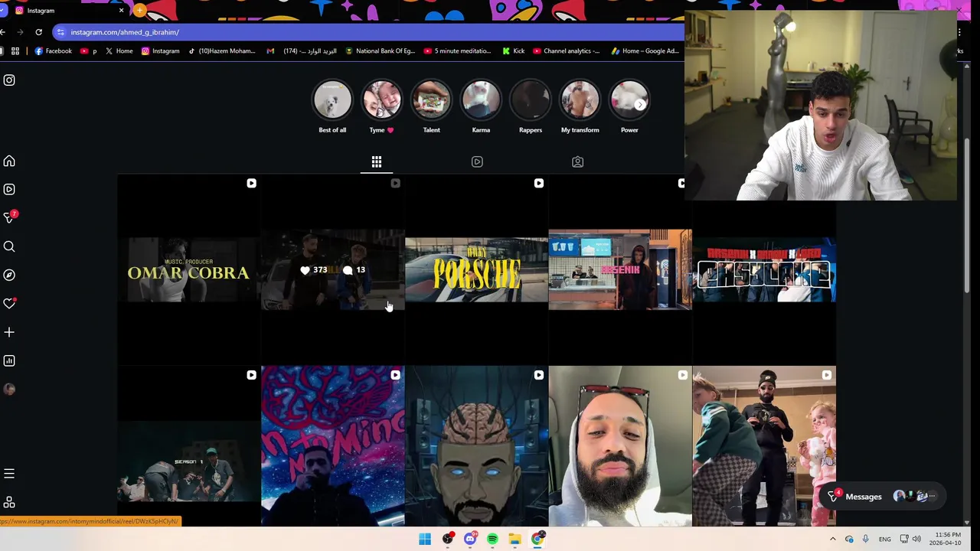Open 'Also from Meta' grid icon in sidebar

(x=9, y=503)
